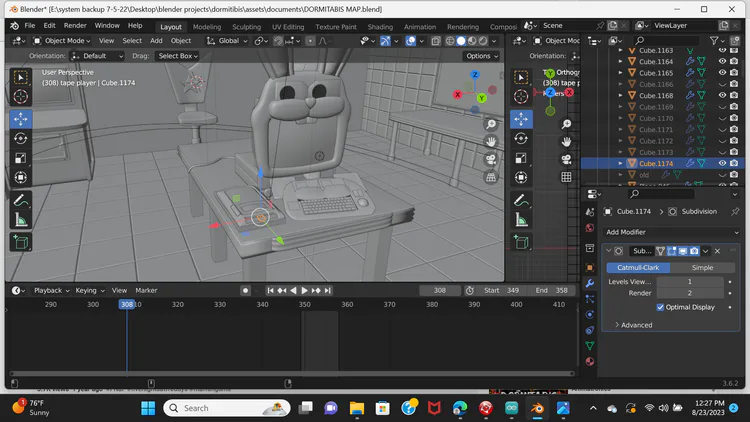Toggle auto keying record button in timeline
Viewport: 750px width, 422px height.
[245, 290]
